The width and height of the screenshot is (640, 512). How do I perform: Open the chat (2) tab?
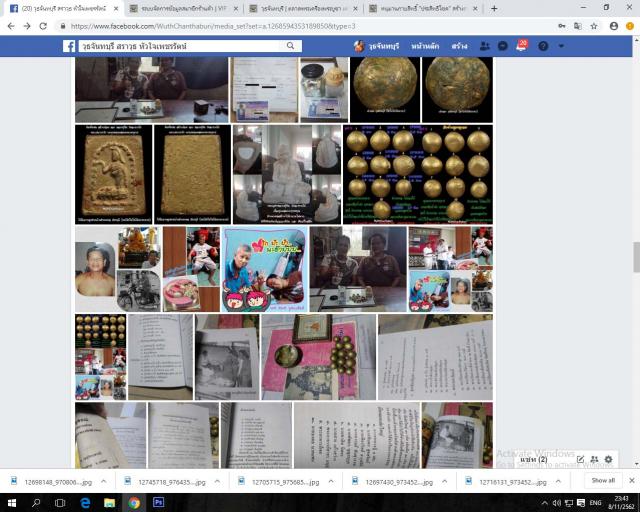point(534,459)
